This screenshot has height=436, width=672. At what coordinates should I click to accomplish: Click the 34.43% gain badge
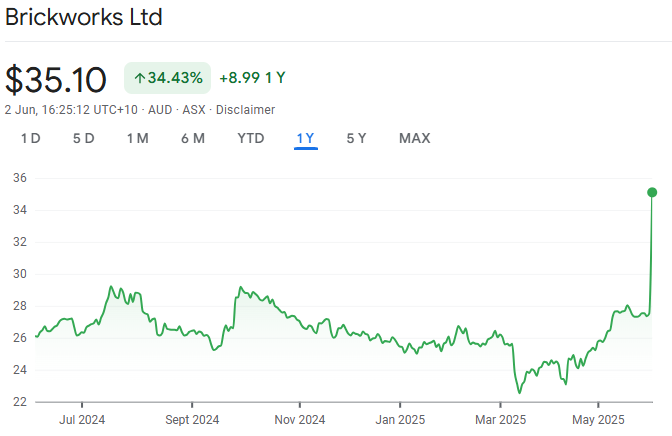(x=168, y=78)
